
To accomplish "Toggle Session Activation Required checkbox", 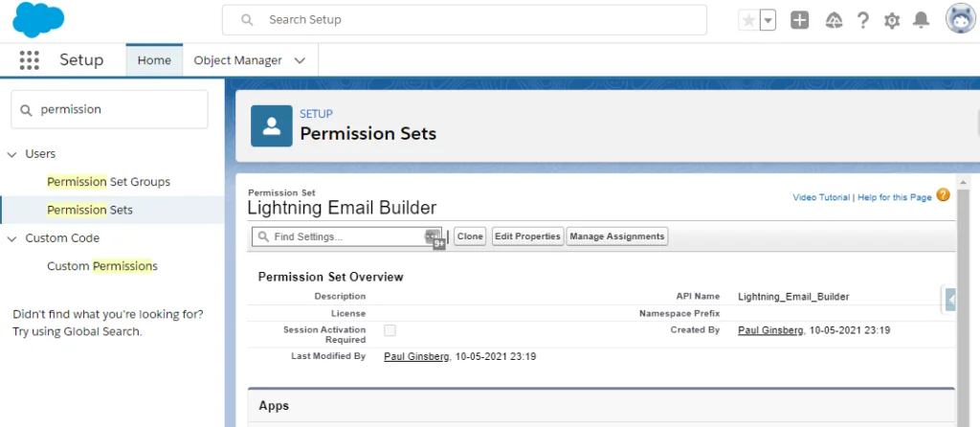I will (390, 330).
